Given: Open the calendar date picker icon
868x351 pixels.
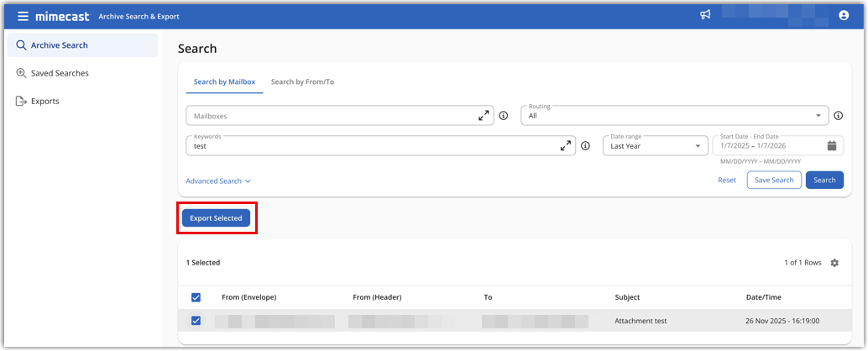Looking at the screenshot, I should (x=831, y=145).
